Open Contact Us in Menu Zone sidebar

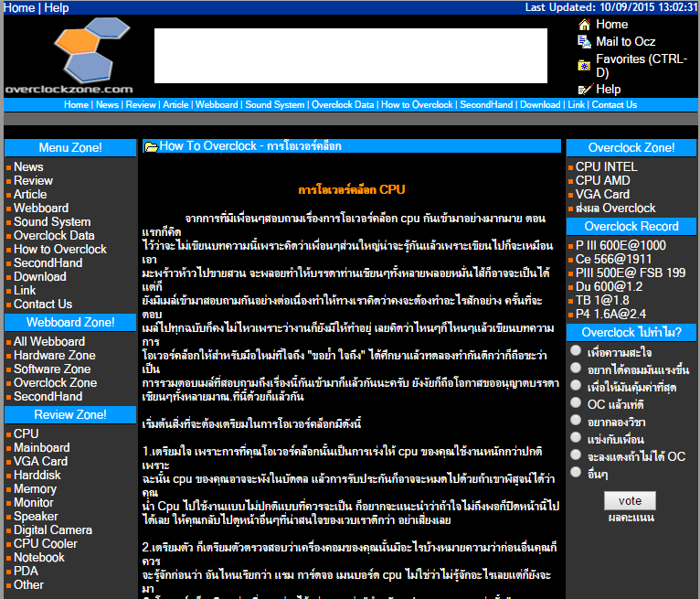(x=43, y=304)
